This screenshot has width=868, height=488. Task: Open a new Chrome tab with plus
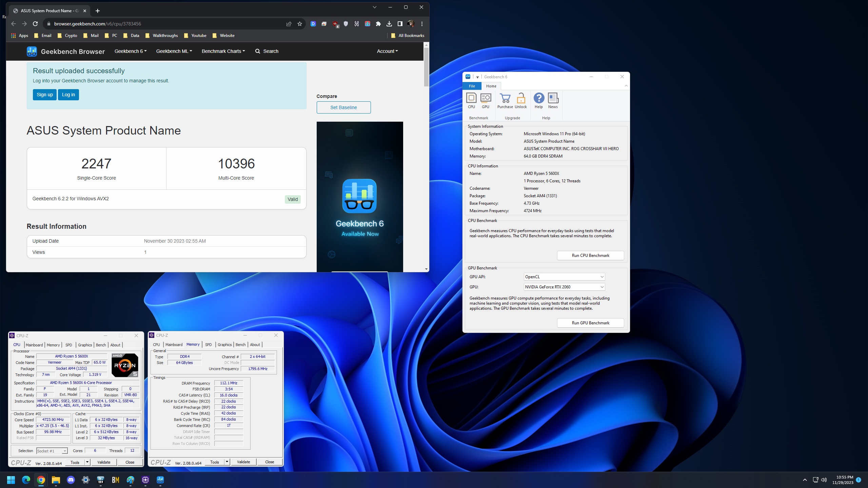tap(98, 11)
